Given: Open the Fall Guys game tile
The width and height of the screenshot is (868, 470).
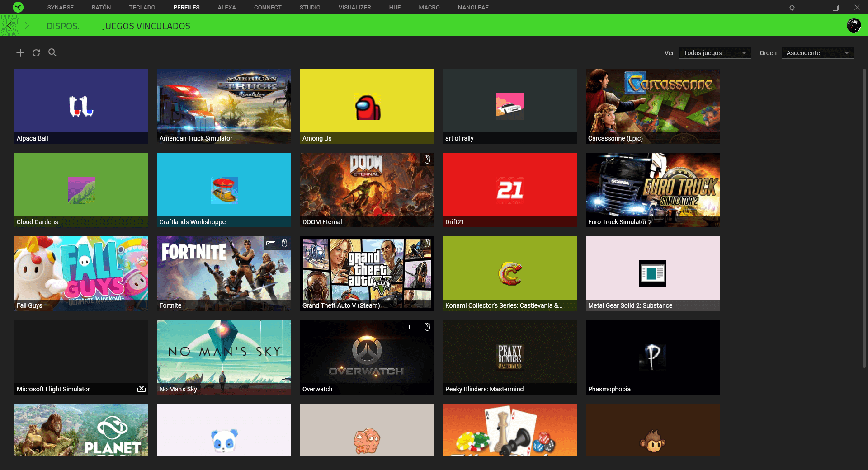Looking at the screenshot, I should 81,274.
